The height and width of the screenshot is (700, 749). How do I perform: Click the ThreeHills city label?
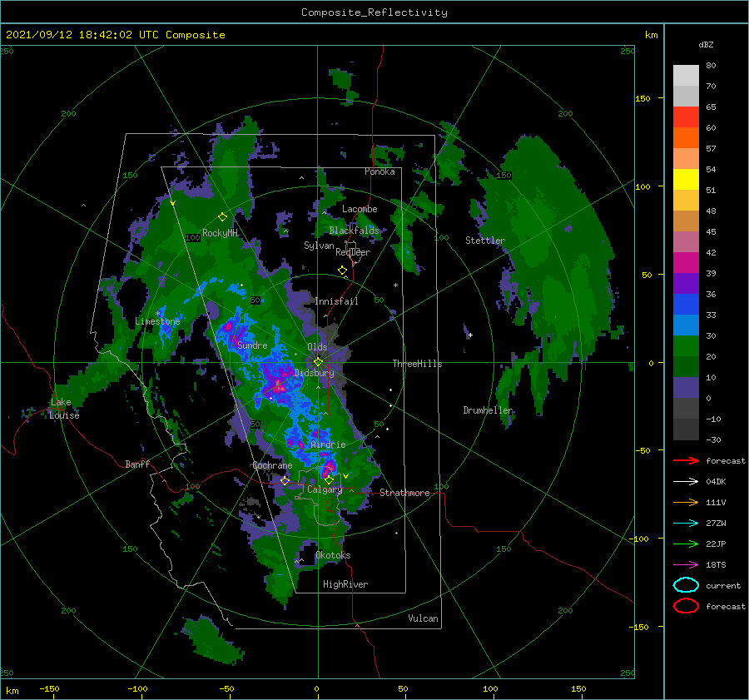pyautogui.click(x=417, y=364)
